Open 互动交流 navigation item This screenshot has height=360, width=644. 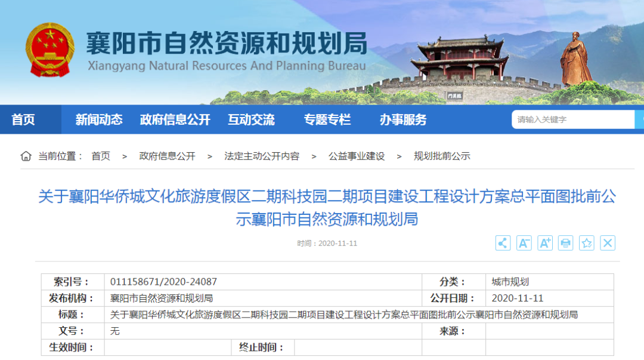tap(252, 120)
